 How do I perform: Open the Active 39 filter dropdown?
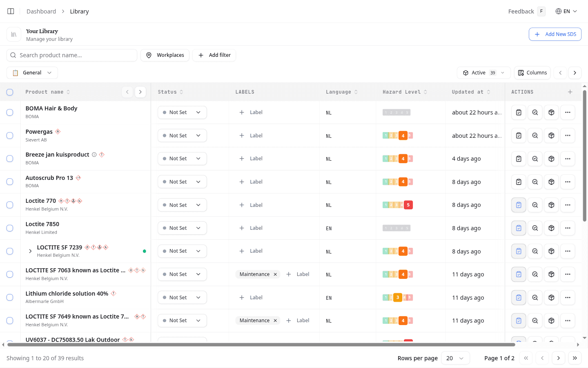tap(484, 73)
